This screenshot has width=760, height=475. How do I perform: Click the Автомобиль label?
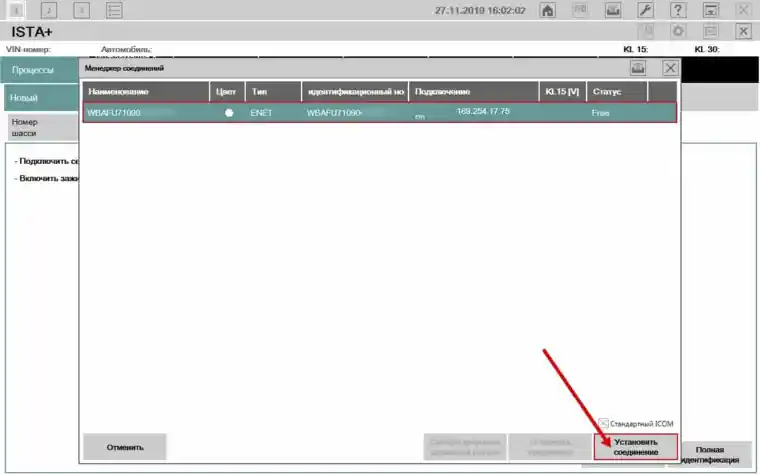coord(126,49)
